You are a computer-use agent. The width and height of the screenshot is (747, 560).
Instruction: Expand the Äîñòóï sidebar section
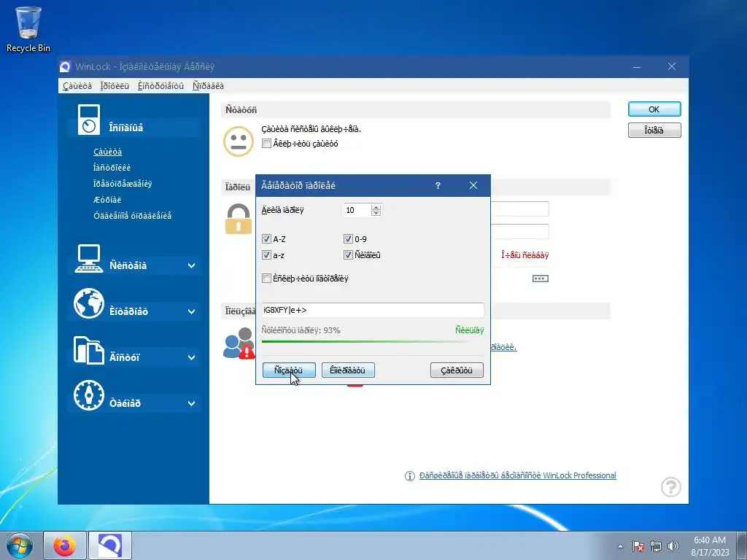pyautogui.click(x=191, y=357)
